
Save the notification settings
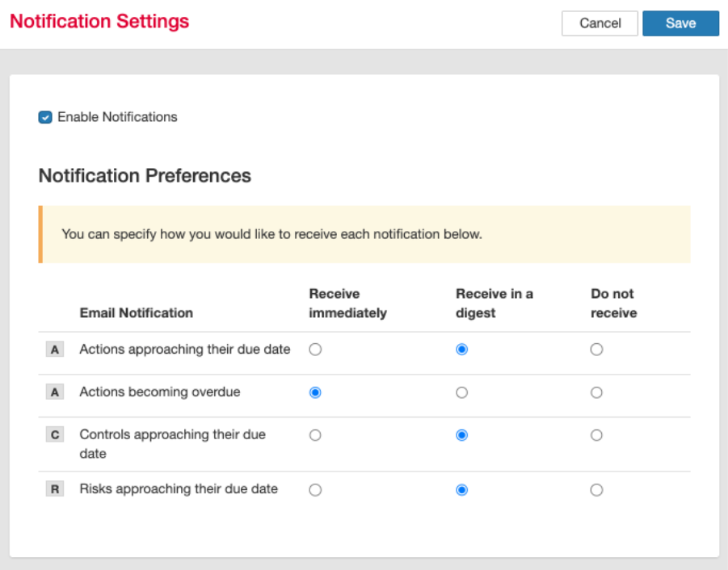click(x=680, y=23)
